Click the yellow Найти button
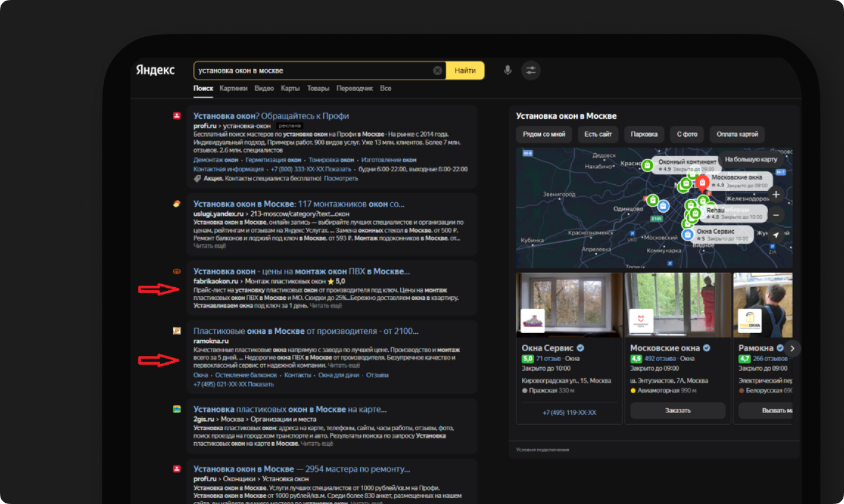The width and height of the screenshot is (844, 504). coord(465,71)
